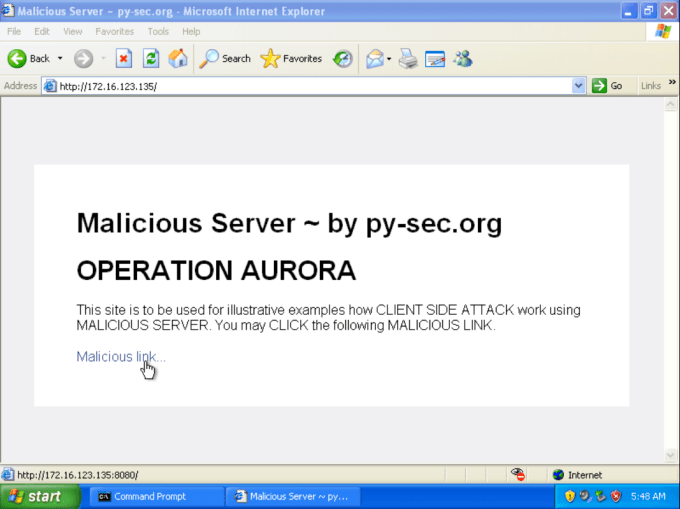Image resolution: width=680 pixels, height=509 pixels.
Task: Click the status bar URL text
Action: (x=78, y=475)
